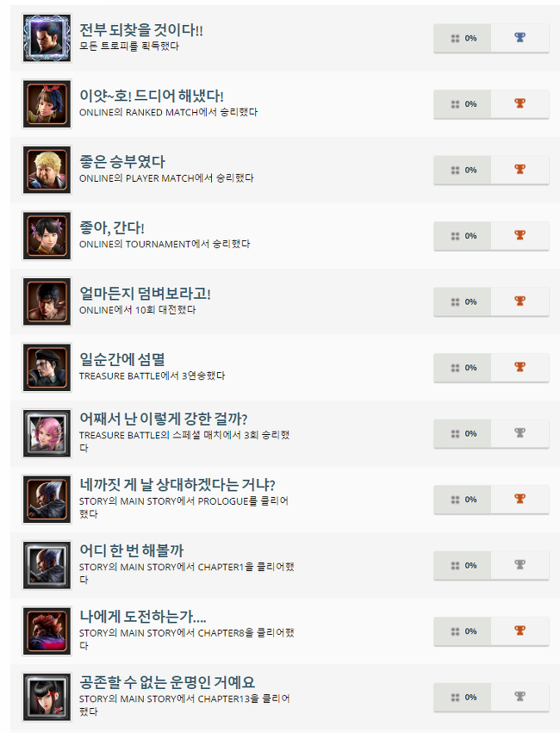Click silver trophy icon for 공존할 수 없는 운명인 거예요

[x=520, y=697]
